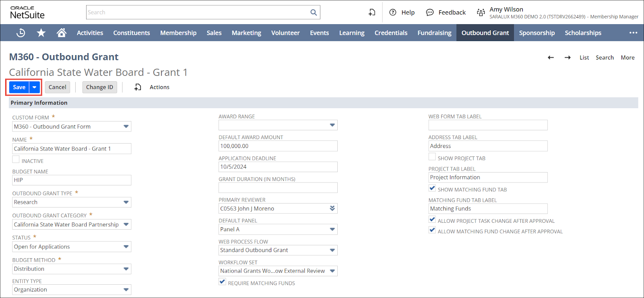Expand the navigation overflow ellipsis menu
Viewport: 644px width, 298px height.
click(x=633, y=33)
